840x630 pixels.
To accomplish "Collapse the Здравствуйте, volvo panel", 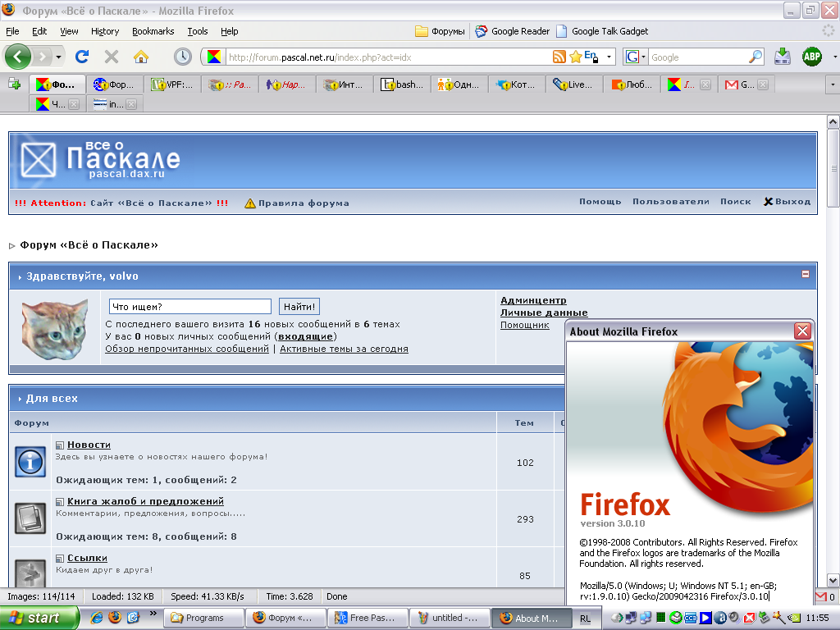I will coord(806,275).
